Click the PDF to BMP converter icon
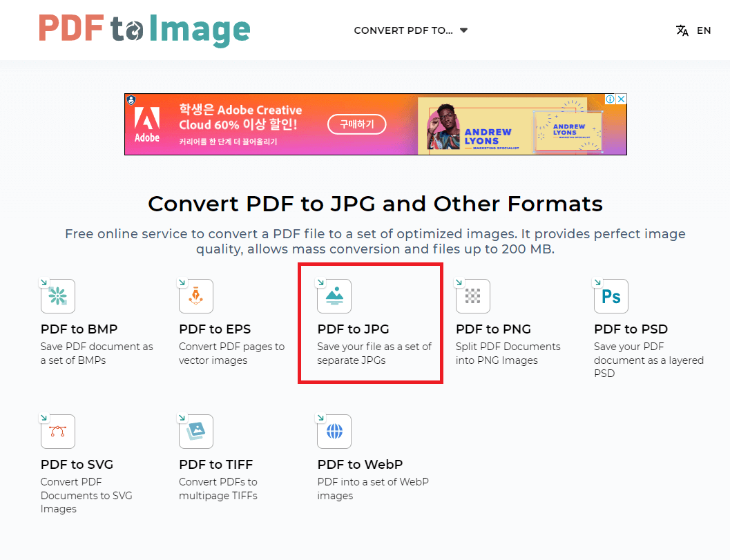 (x=57, y=296)
